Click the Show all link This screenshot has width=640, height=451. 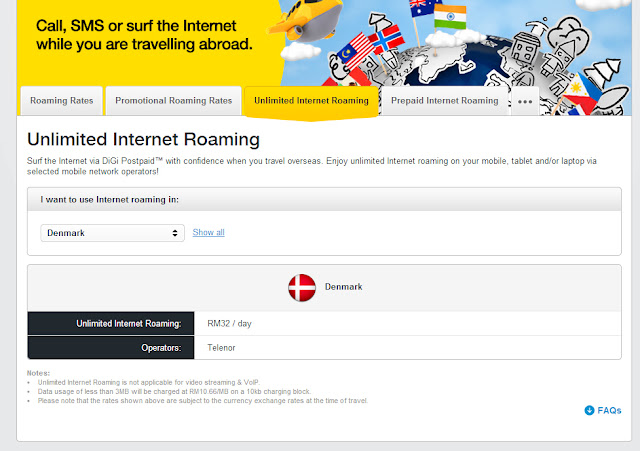click(209, 232)
